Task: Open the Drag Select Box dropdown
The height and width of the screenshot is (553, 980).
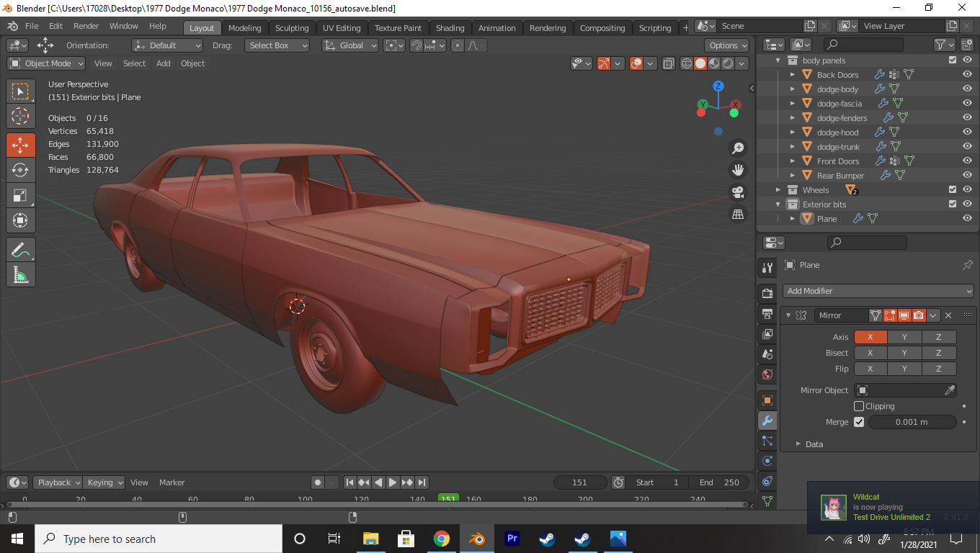Action: pos(277,45)
